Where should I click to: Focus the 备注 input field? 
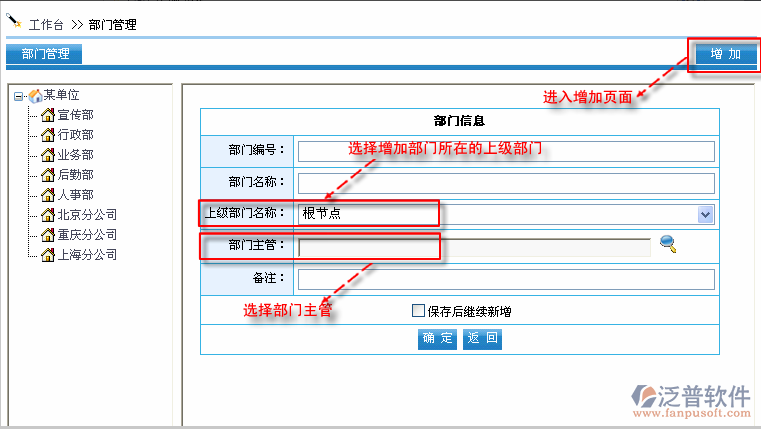(506, 280)
